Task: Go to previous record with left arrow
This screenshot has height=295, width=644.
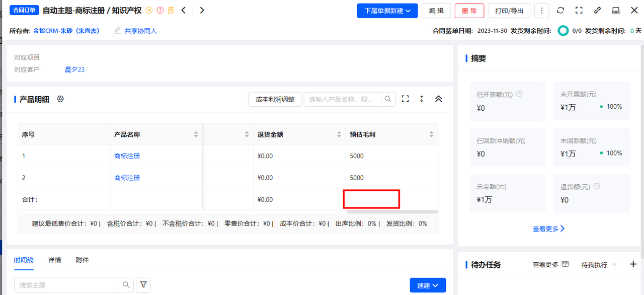Action: 184,10
